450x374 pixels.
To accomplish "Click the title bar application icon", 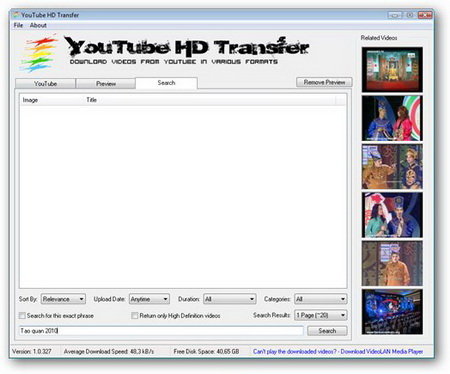I will point(16,15).
